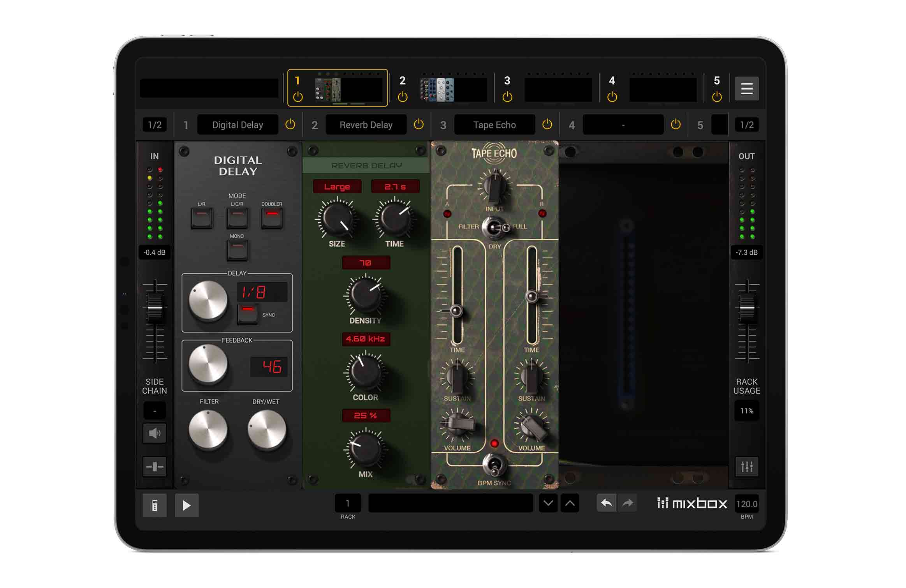Click the side chain speaker icon
Image resolution: width=906 pixels, height=588 pixels.
tap(155, 433)
